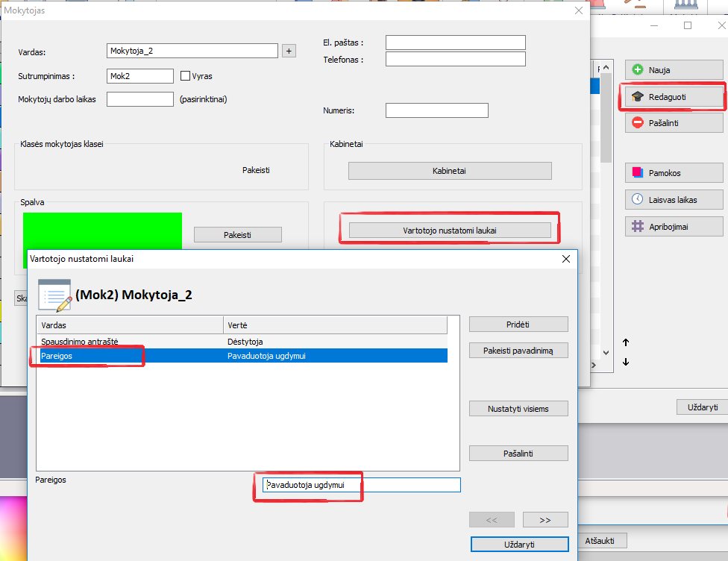Click the clock icon for Laisvas laikas

click(637, 199)
